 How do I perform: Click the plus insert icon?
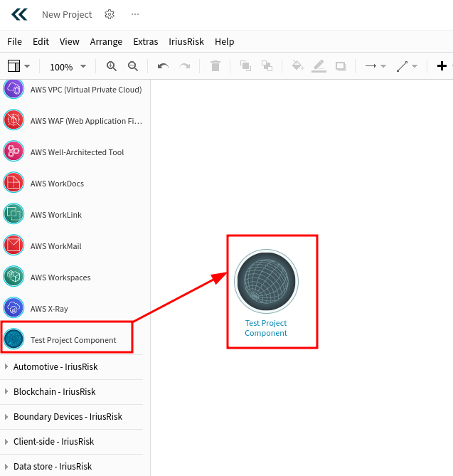tap(442, 66)
